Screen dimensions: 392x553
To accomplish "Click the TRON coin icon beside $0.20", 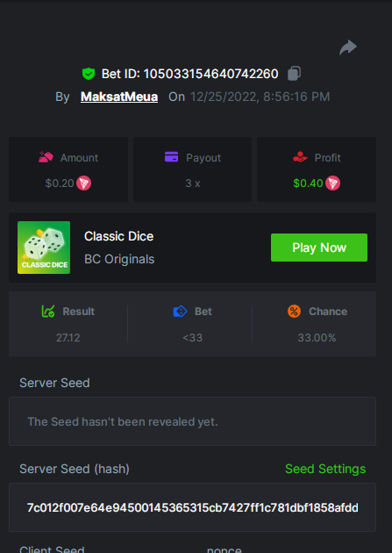I will pos(84,183).
